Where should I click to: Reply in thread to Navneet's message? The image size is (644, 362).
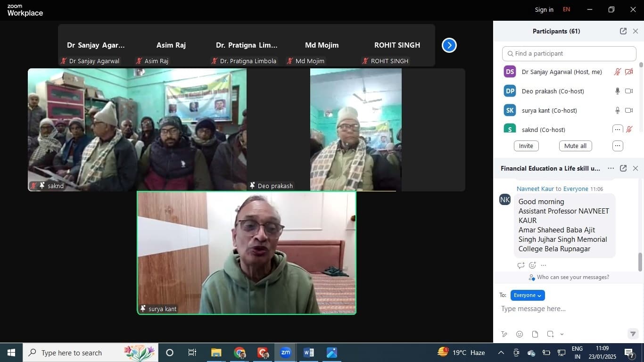(520, 265)
